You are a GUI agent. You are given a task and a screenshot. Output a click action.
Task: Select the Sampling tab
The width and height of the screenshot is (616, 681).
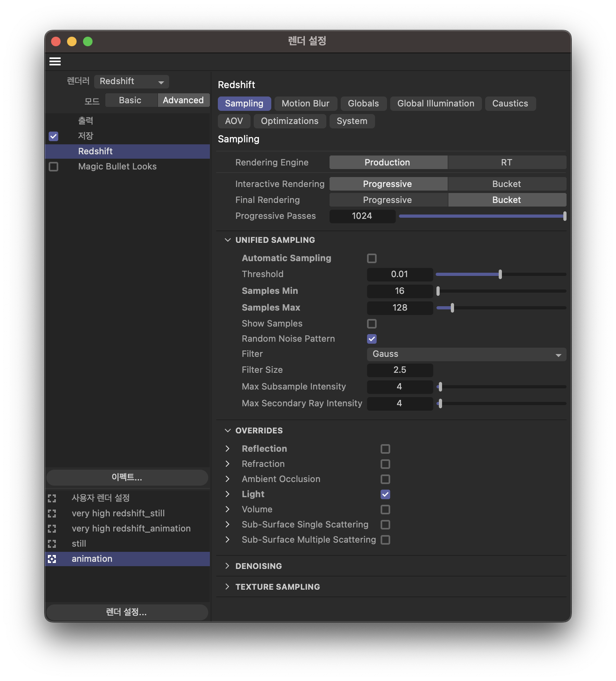[244, 104]
